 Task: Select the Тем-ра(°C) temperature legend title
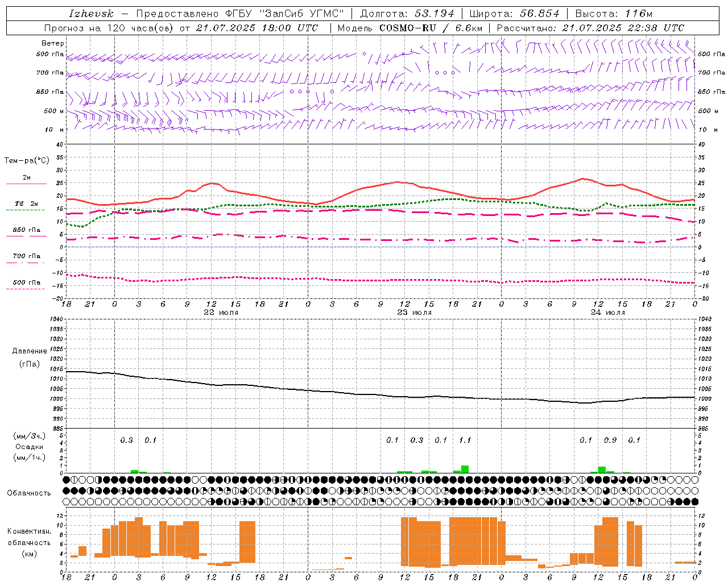click(27, 161)
